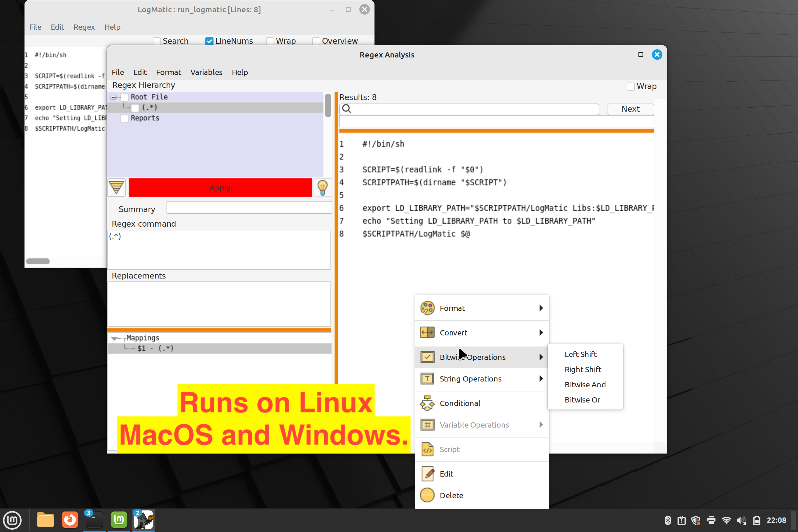
Task: Click the Bluetooth tray icon
Action: 668,520
